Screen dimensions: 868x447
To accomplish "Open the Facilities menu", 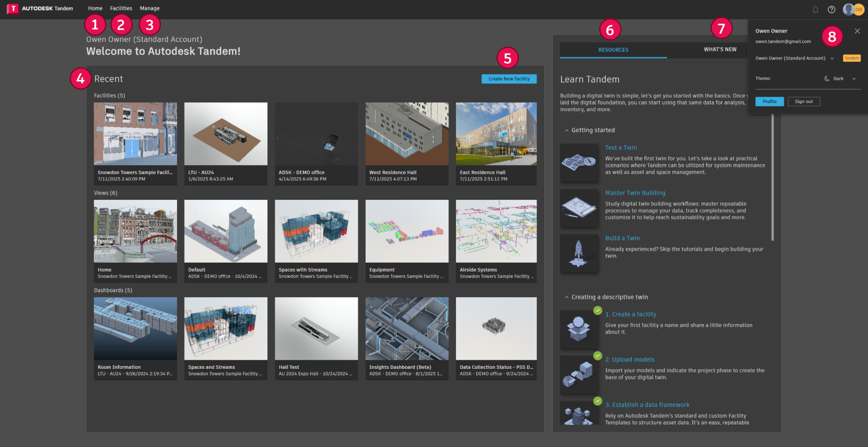I will [121, 9].
